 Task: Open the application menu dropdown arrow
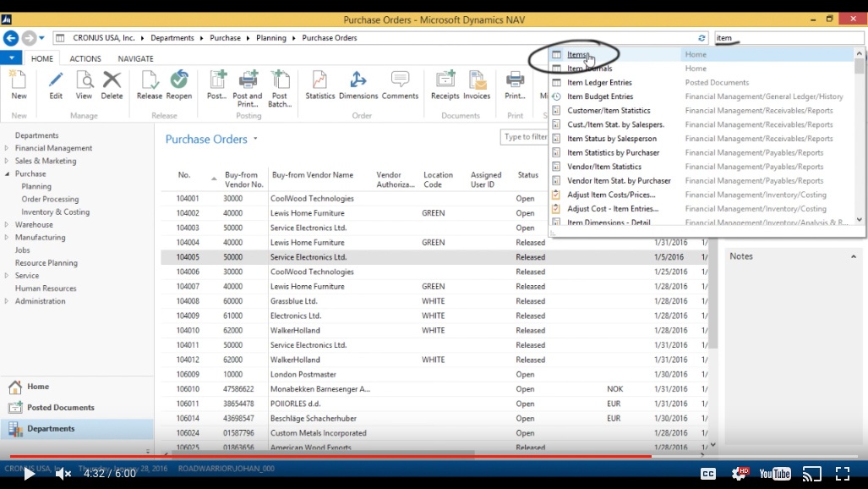pyautogui.click(x=11, y=58)
